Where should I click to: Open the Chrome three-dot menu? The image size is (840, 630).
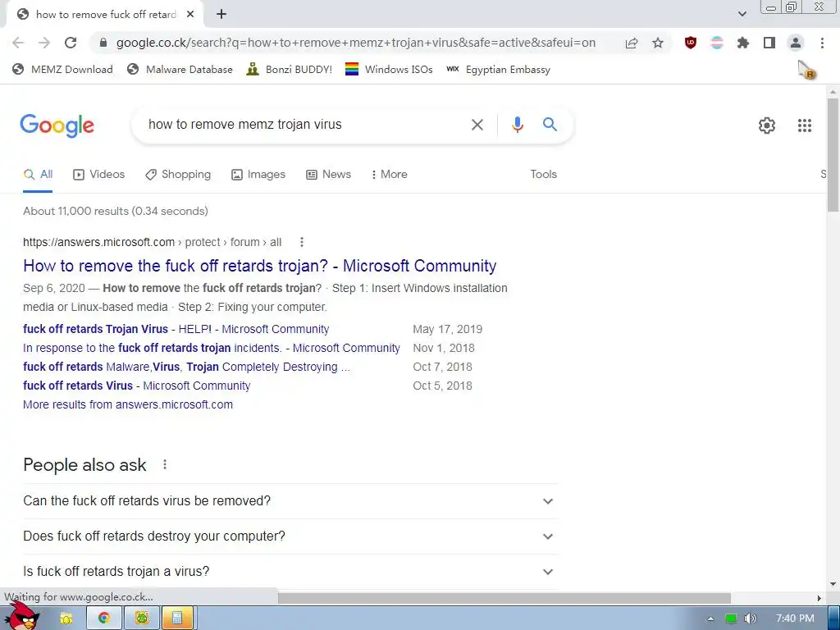822,43
